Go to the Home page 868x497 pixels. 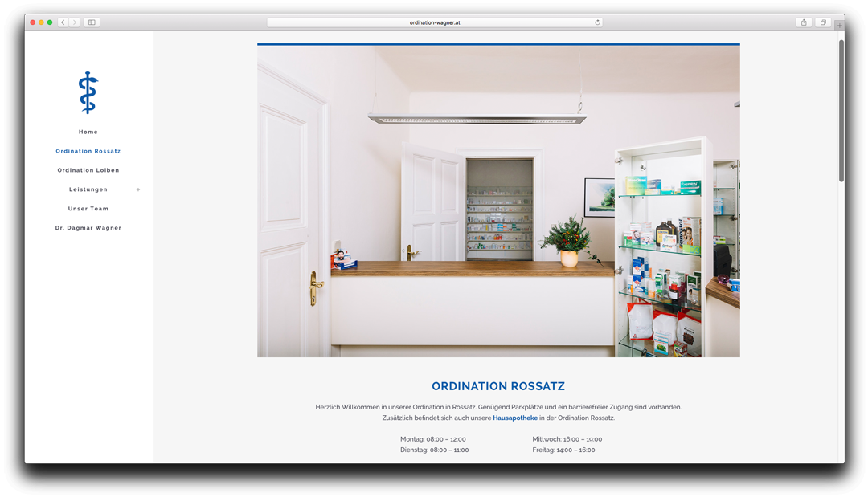88,132
